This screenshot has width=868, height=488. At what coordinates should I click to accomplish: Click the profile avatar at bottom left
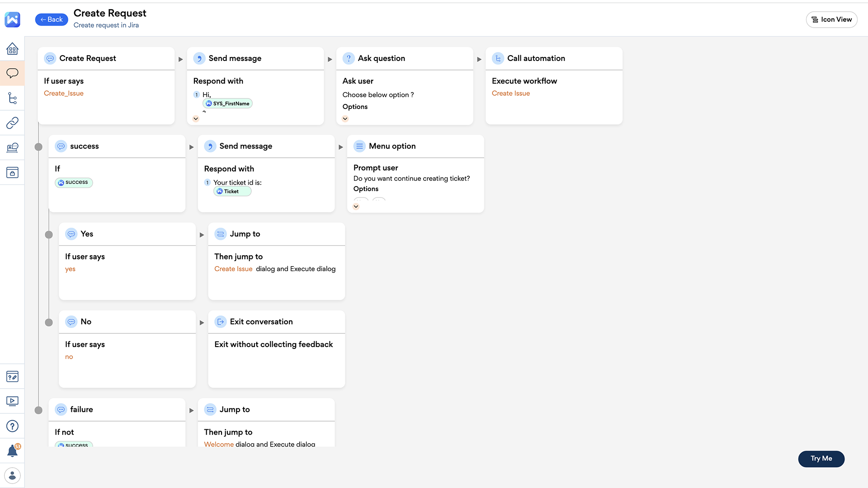click(12, 475)
